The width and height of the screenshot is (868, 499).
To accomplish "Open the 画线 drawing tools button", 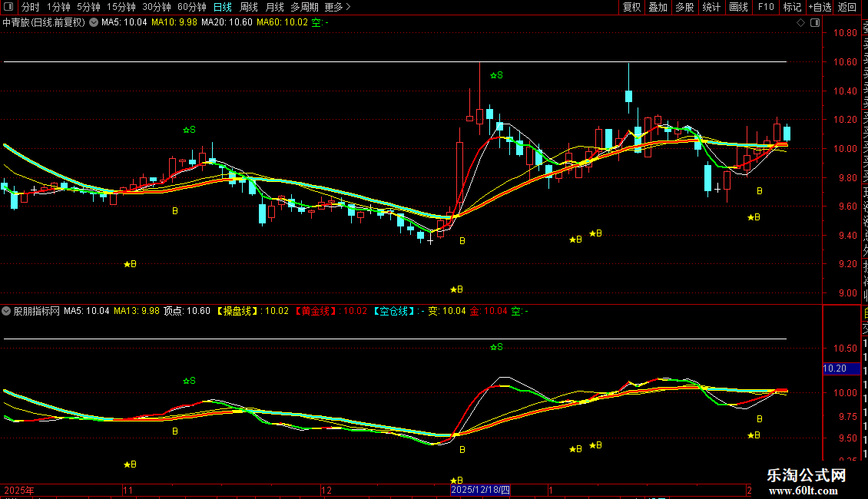I will [738, 7].
